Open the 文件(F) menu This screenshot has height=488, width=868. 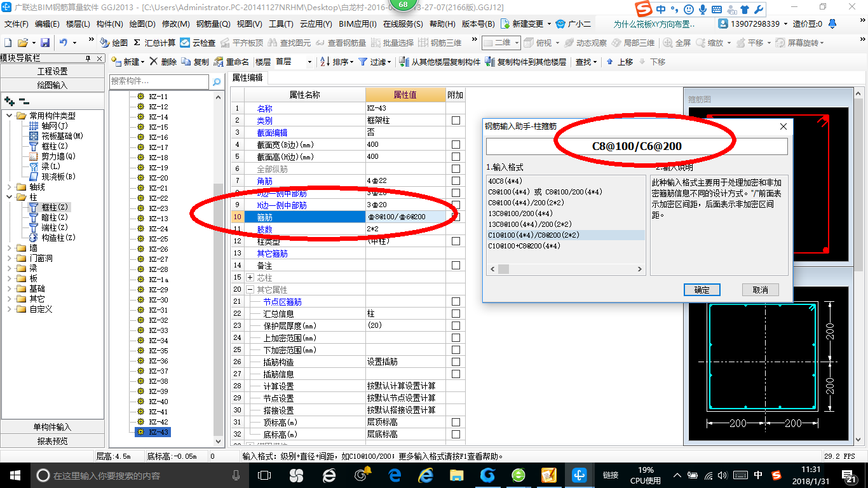16,24
